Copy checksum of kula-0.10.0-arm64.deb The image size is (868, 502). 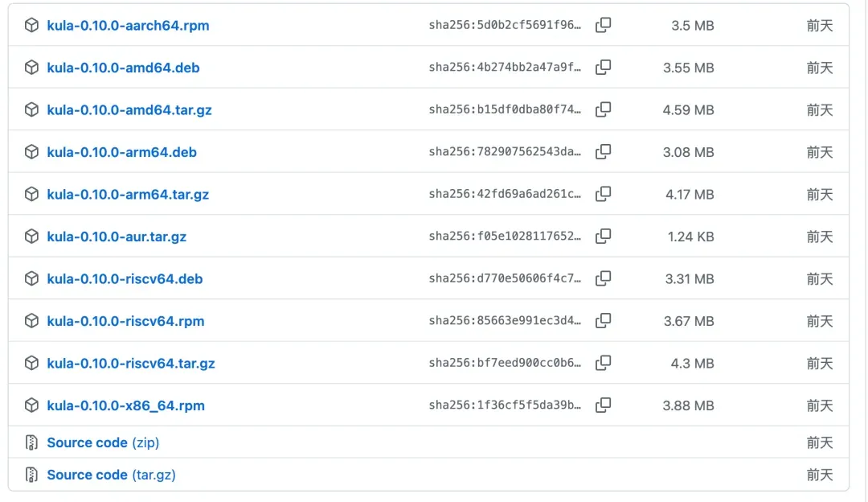603,152
